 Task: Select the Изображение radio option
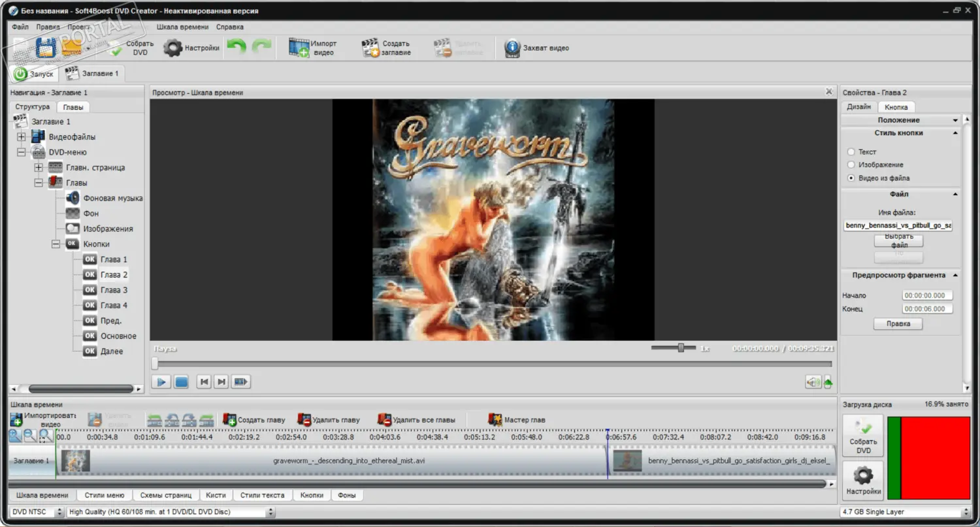click(851, 165)
